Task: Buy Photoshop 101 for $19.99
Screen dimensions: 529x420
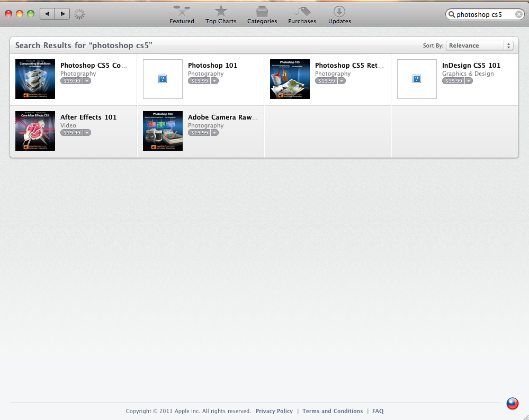Action: tap(199, 81)
